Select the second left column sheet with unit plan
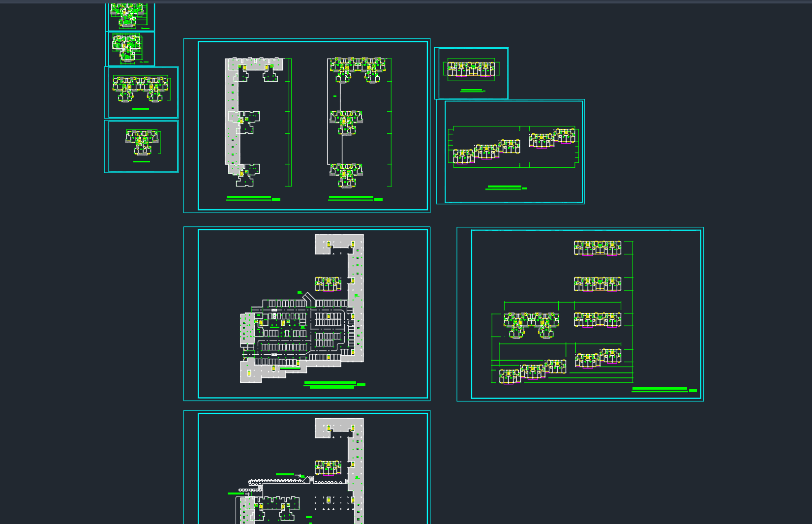Viewport: 812px width, 524px height. pos(131,49)
